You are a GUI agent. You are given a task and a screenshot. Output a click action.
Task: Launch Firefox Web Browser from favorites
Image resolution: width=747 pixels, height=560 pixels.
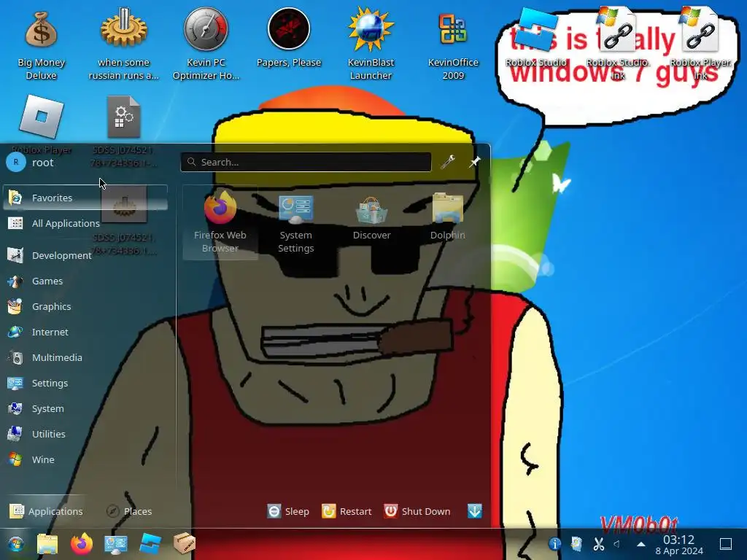coord(220,222)
